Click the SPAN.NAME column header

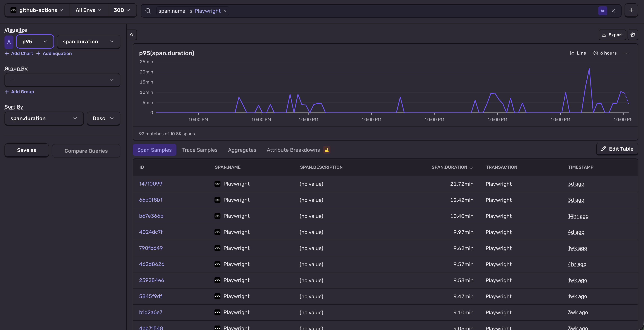(x=228, y=167)
